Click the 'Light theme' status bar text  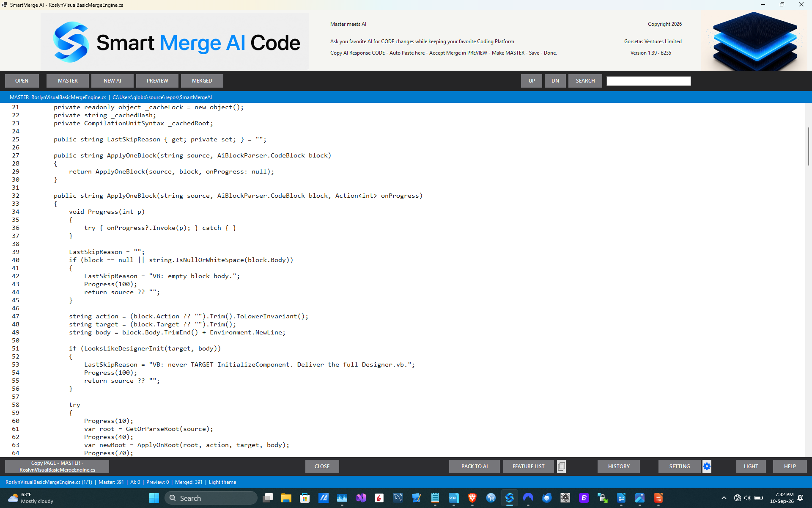222,482
